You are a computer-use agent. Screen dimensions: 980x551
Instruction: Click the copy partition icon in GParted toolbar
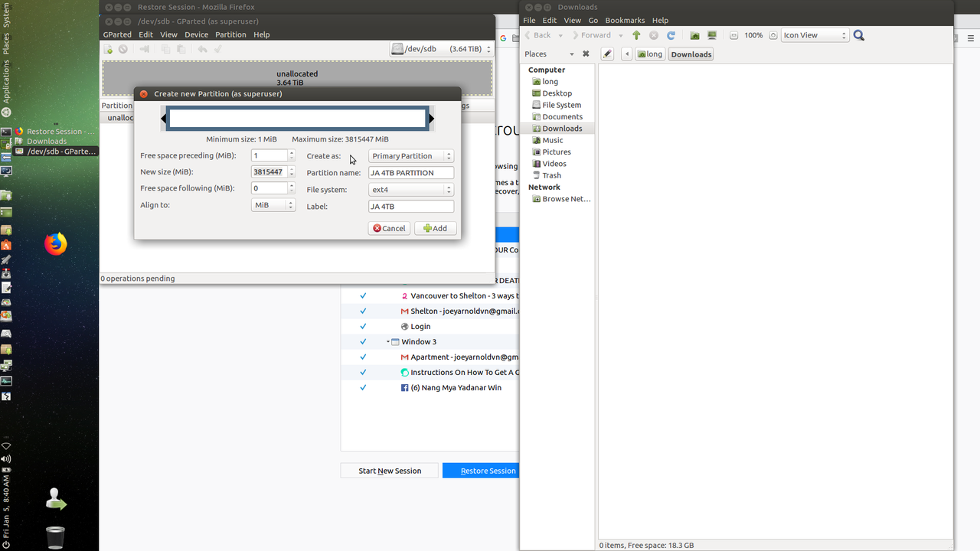165,49
